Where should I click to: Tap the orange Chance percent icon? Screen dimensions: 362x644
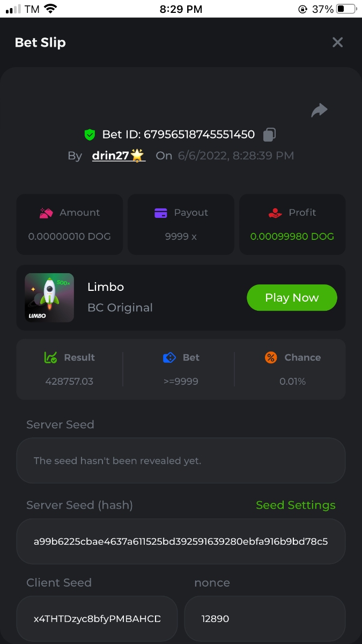(271, 357)
